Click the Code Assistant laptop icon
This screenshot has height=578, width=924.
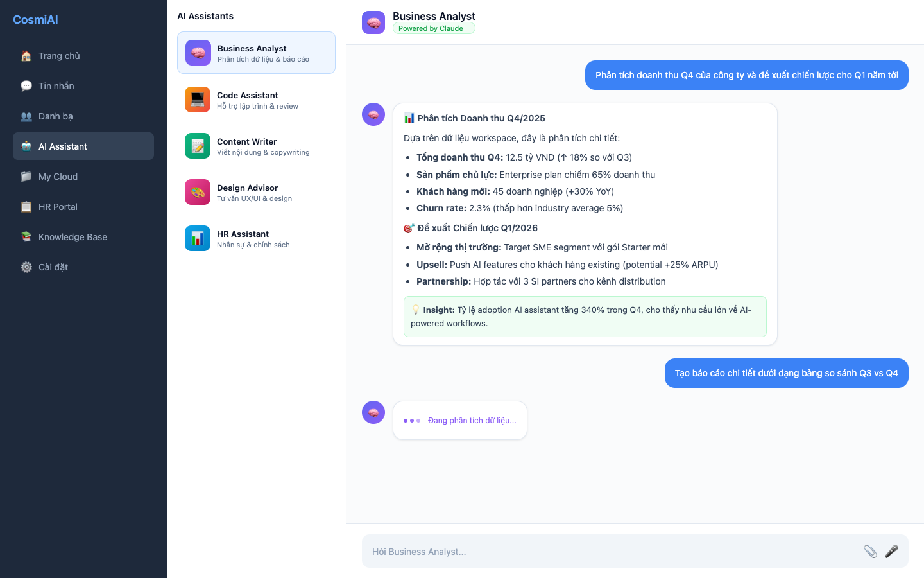(198, 100)
